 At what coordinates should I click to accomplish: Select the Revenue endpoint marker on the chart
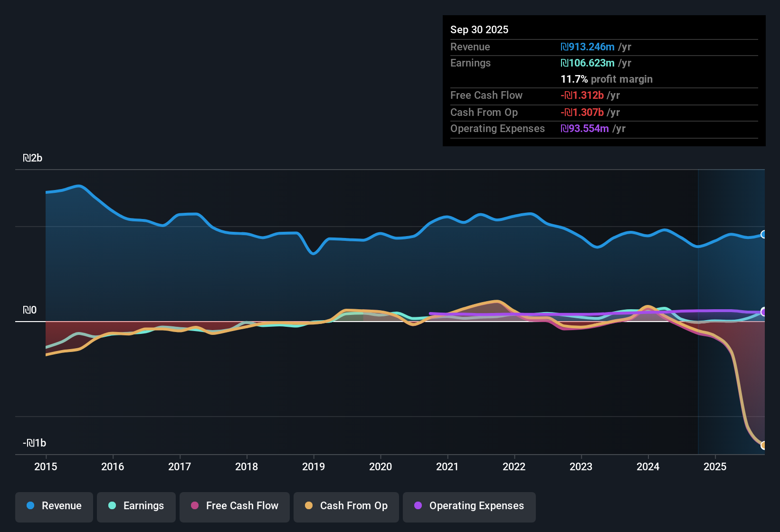[x=764, y=234]
